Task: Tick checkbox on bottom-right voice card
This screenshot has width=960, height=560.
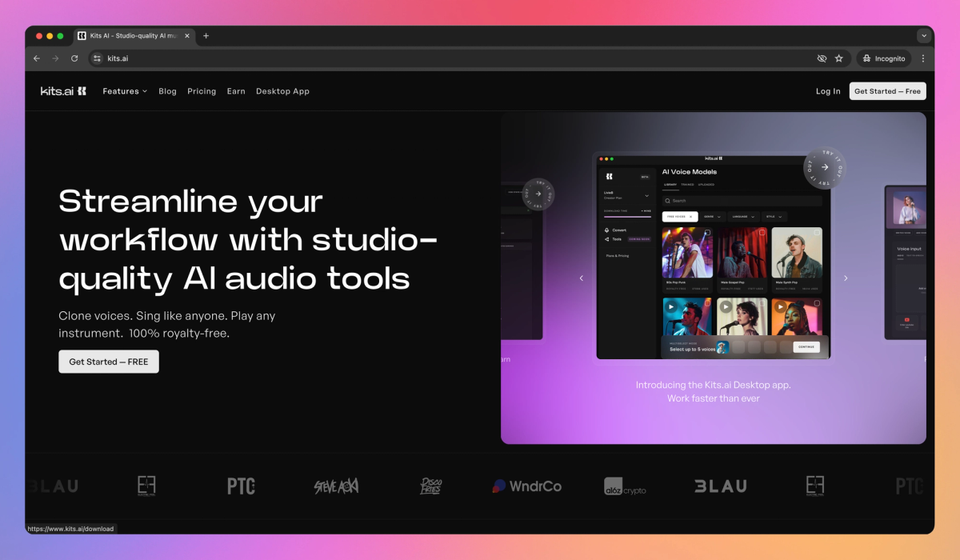Action: [817, 303]
